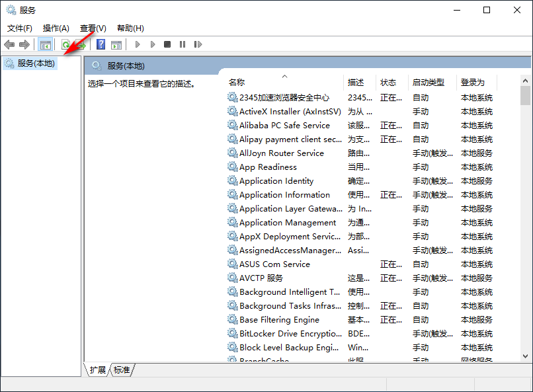Image resolution: width=533 pixels, height=392 pixels.
Task: Click the Refresh toolbar icon
Action: click(65, 44)
